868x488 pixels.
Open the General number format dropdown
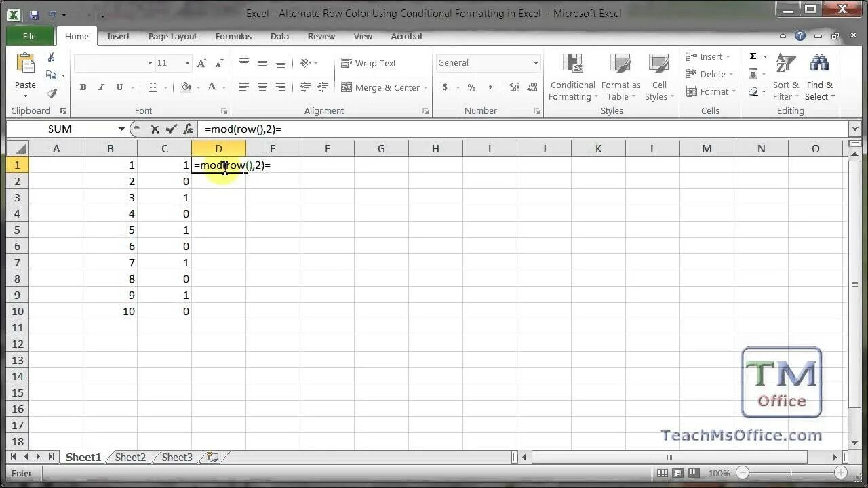(x=535, y=63)
